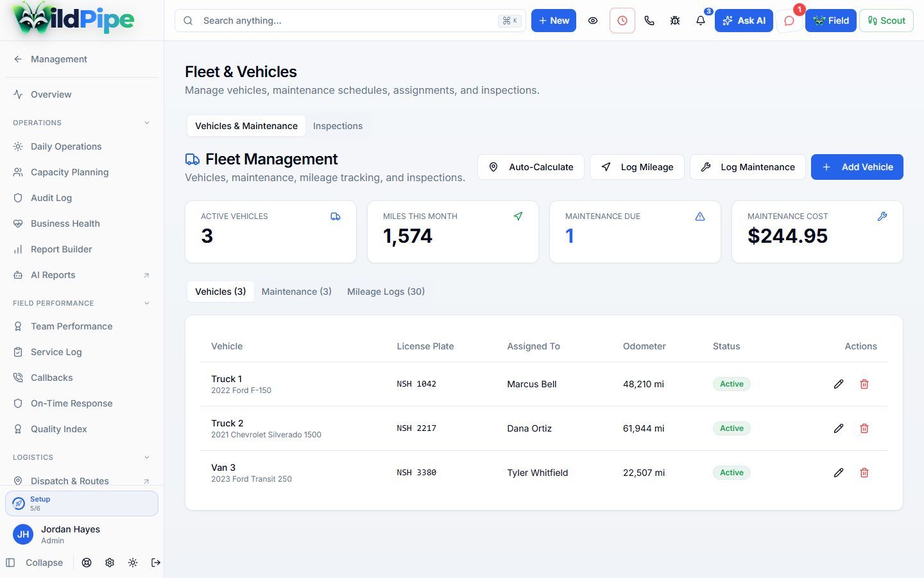Click the Add Vehicle button
The width and height of the screenshot is (924, 578).
coord(857,167)
